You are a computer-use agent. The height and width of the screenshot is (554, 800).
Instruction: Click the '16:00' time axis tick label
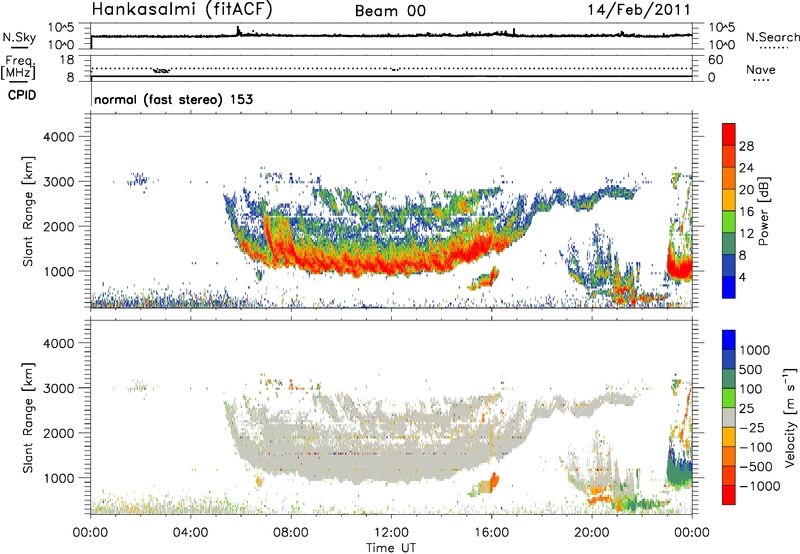coord(491,533)
